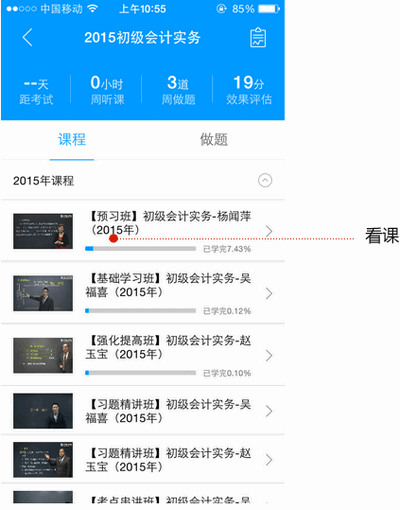Viewport: 400px width, 510px height.
Task: Tap the rotation lock icon in status bar
Action: (x=221, y=9)
